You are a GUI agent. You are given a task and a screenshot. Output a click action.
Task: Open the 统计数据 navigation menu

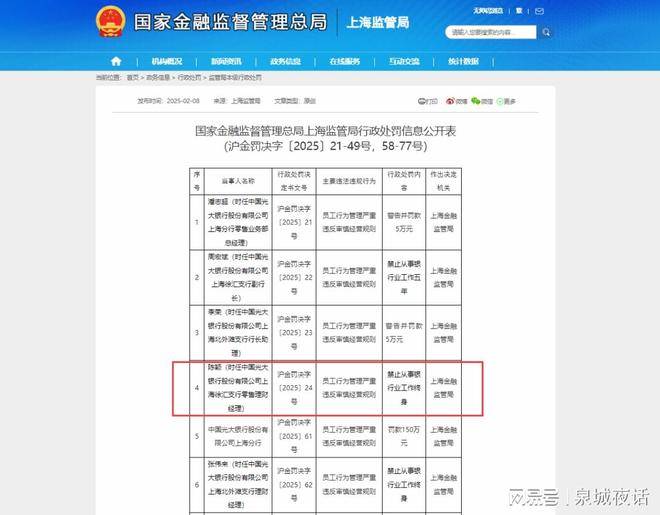click(463, 61)
